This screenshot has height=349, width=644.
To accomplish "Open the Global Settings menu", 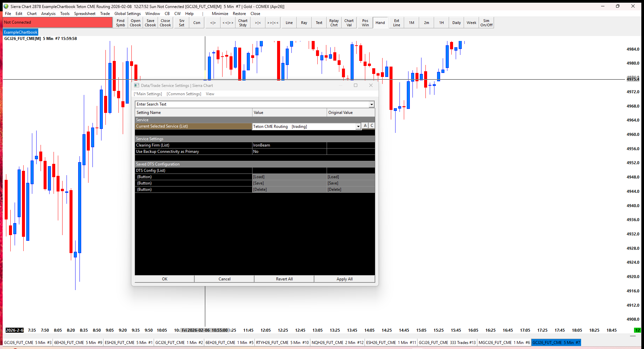I will click(127, 14).
